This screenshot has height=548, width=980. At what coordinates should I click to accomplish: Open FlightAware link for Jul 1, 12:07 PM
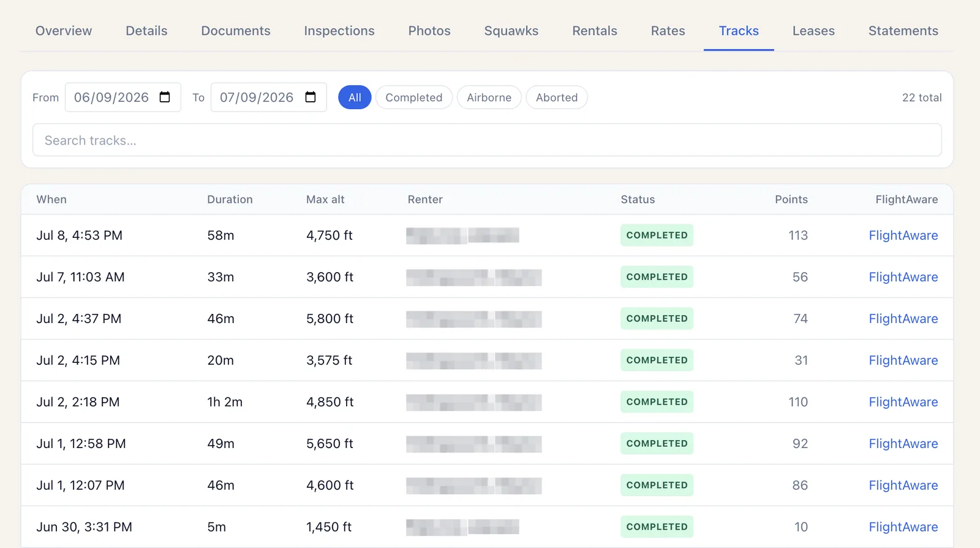click(903, 485)
